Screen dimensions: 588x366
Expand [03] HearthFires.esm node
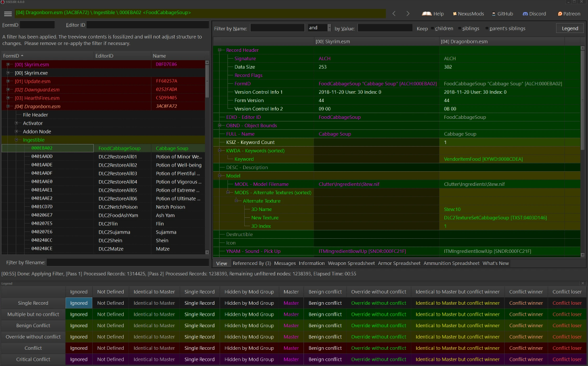(x=8, y=98)
